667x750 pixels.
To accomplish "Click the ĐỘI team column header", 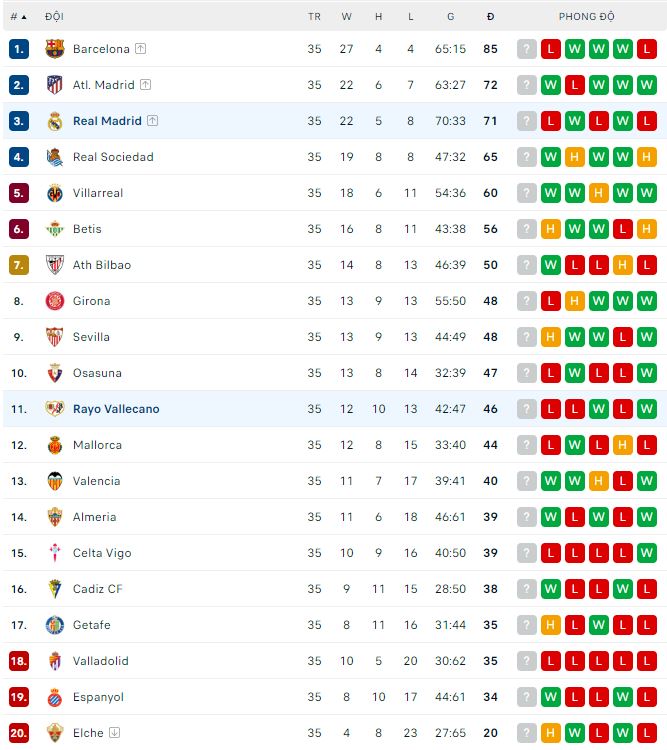I will coord(55,17).
